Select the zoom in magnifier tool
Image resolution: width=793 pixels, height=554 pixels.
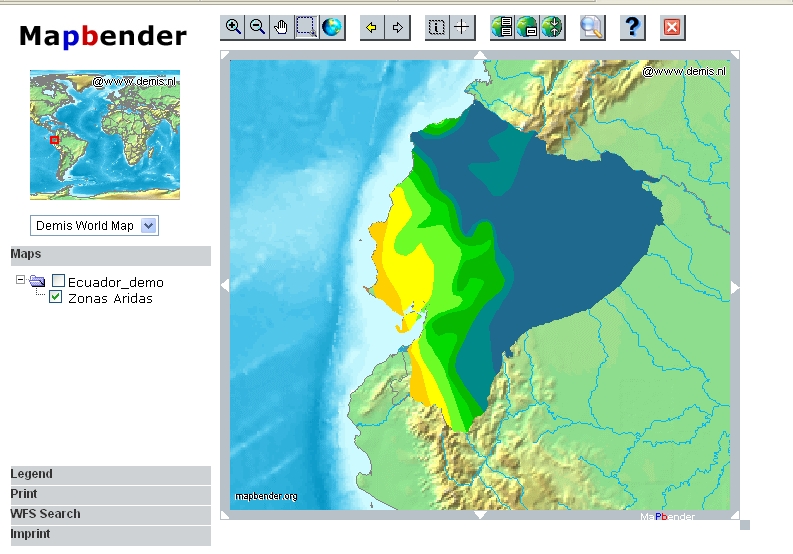click(x=233, y=27)
